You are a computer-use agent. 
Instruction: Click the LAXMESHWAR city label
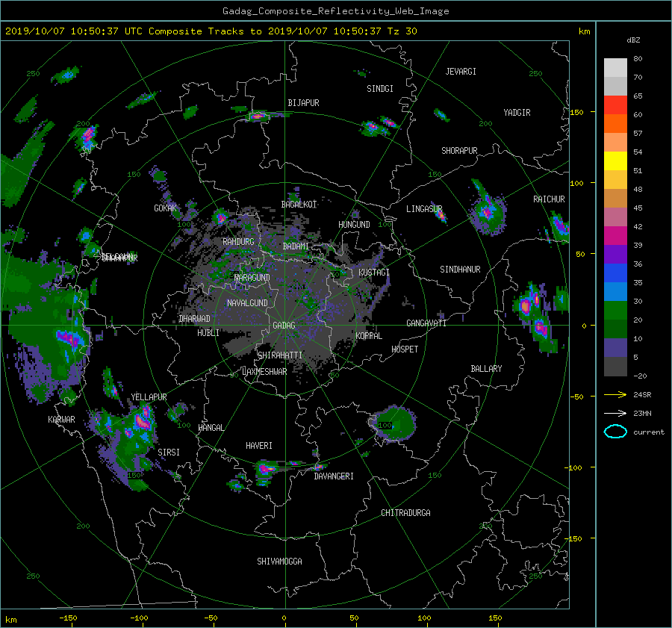(264, 372)
